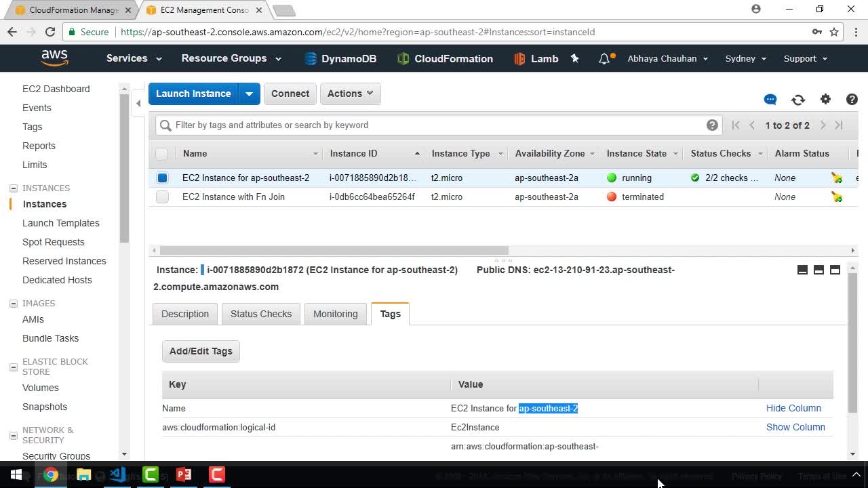
Task: Open the feedback chat bubble icon
Action: [x=770, y=100]
